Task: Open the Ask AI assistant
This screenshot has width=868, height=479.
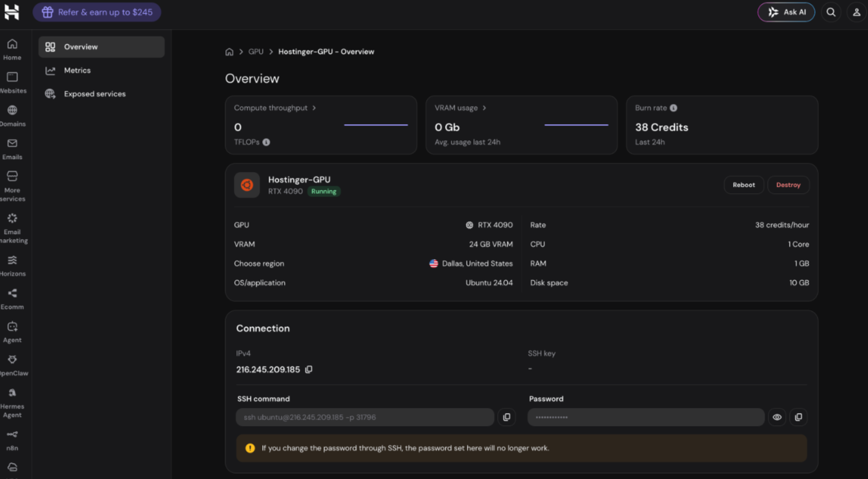Action: click(786, 12)
